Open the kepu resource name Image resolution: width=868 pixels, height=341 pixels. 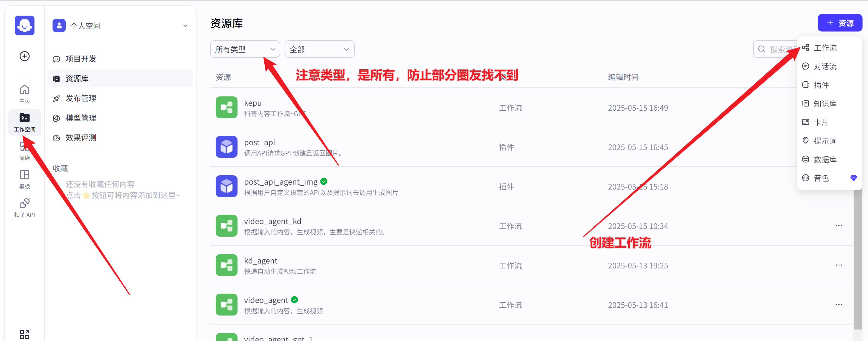coord(253,103)
